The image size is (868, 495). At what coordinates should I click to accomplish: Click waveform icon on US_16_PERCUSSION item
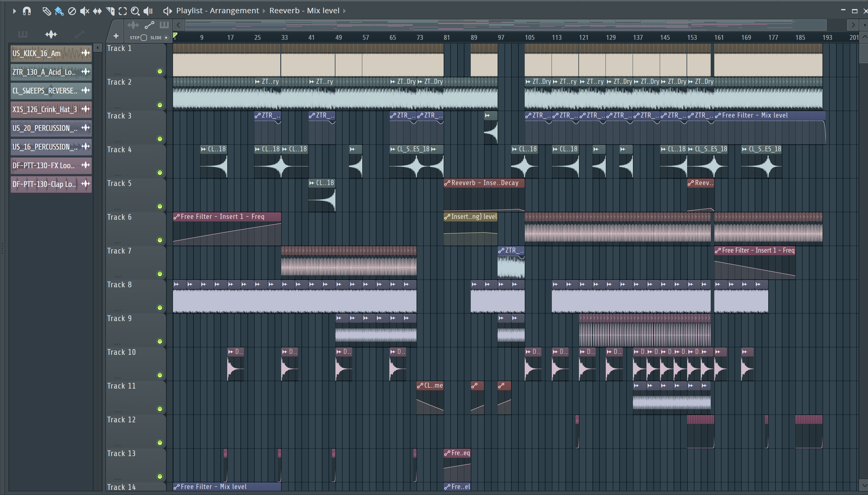coord(86,147)
